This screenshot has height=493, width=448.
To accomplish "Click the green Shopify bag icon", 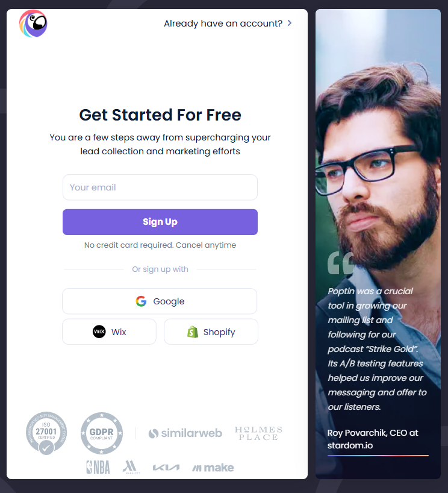I will click(193, 331).
